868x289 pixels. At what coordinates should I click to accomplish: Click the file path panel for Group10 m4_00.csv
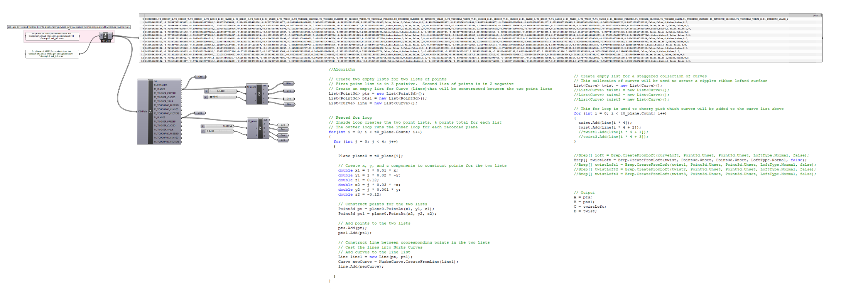52,54
